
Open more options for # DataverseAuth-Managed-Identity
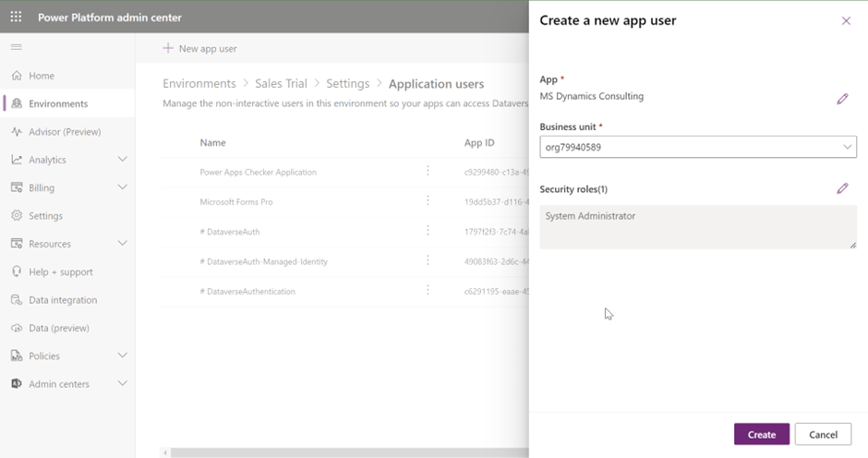428,261
